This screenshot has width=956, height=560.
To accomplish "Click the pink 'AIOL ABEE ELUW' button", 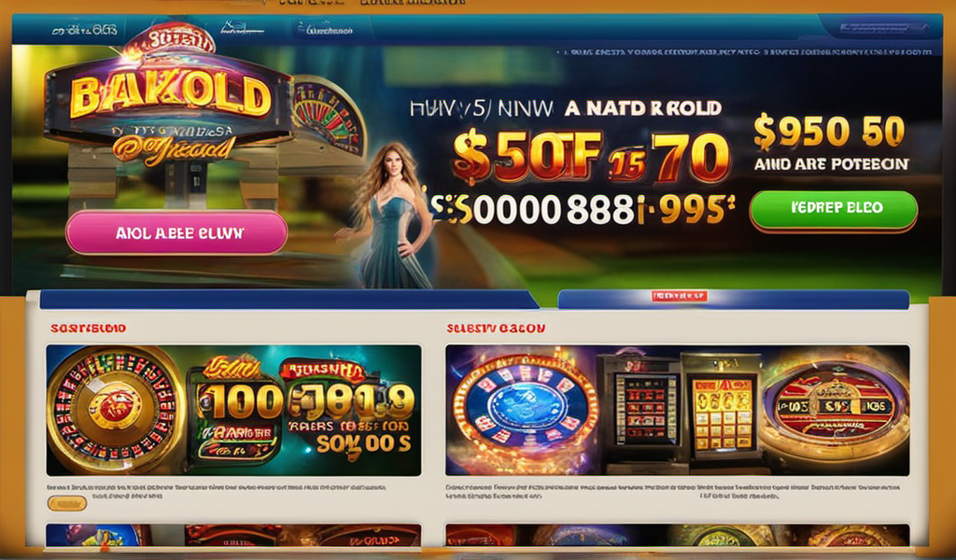I will click(176, 232).
